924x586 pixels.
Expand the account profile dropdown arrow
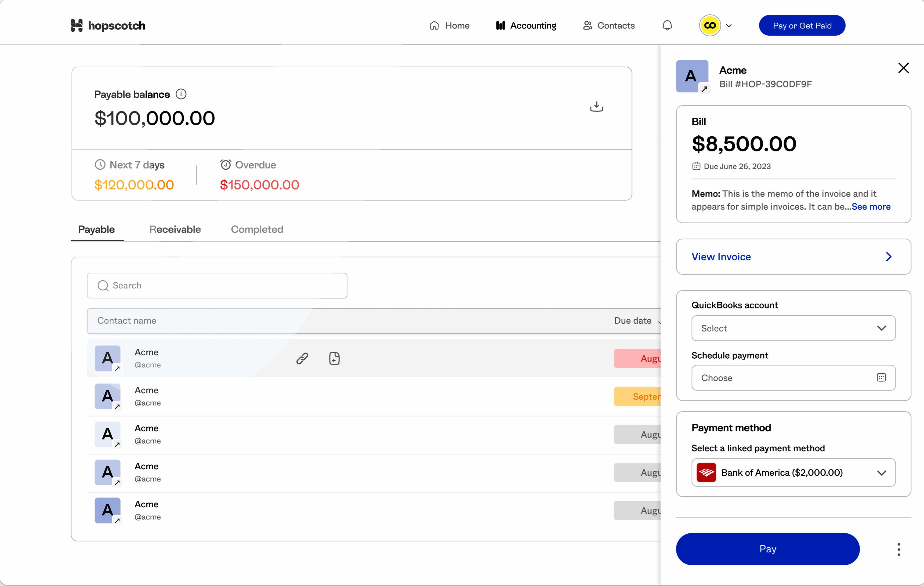click(x=729, y=26)
